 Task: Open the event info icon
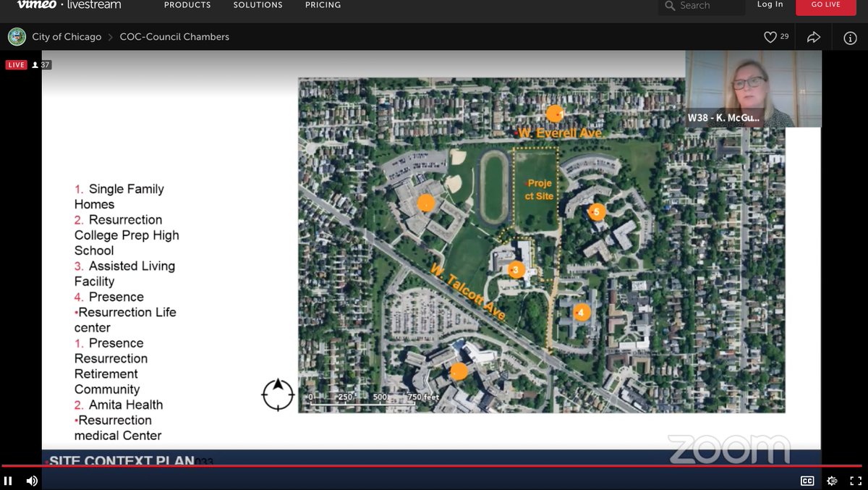click(x=850, y=38)
